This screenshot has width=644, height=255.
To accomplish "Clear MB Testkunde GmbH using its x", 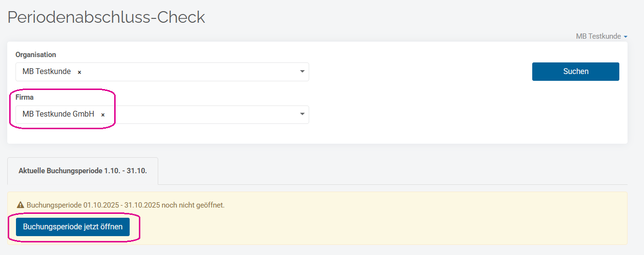I will 103,115.
